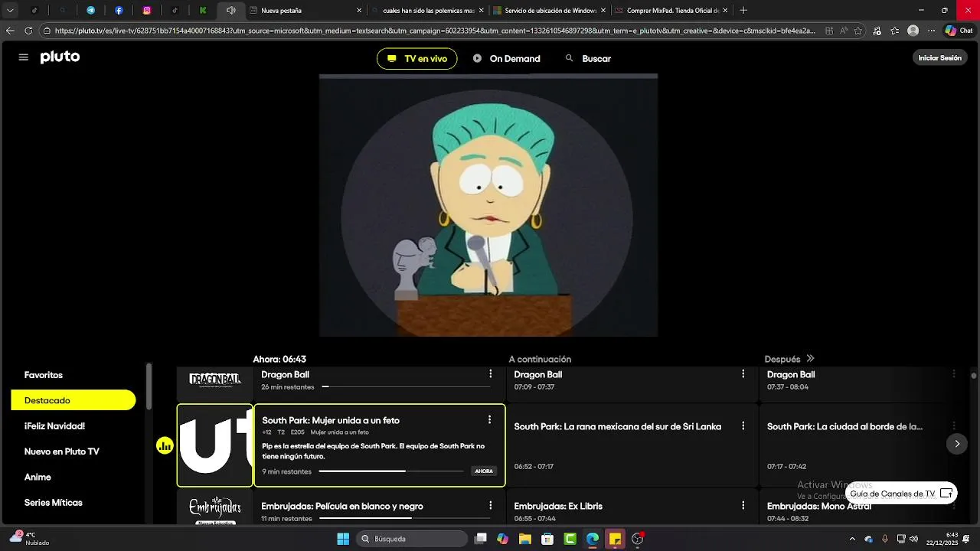
Task: Open options for South Park: La rana mexicana
Action: 743,426
